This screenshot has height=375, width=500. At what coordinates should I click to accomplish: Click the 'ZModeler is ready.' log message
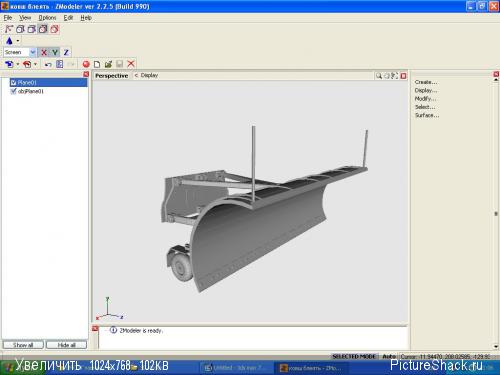pos(141,331)
